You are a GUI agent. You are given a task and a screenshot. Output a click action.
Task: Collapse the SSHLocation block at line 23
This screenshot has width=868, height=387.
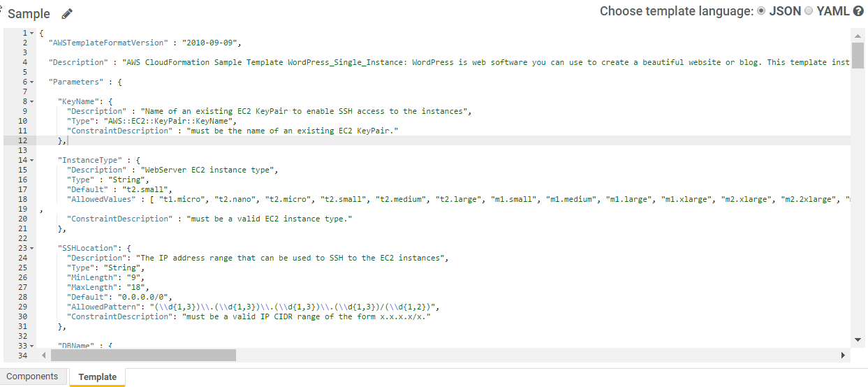coord(32,248)
